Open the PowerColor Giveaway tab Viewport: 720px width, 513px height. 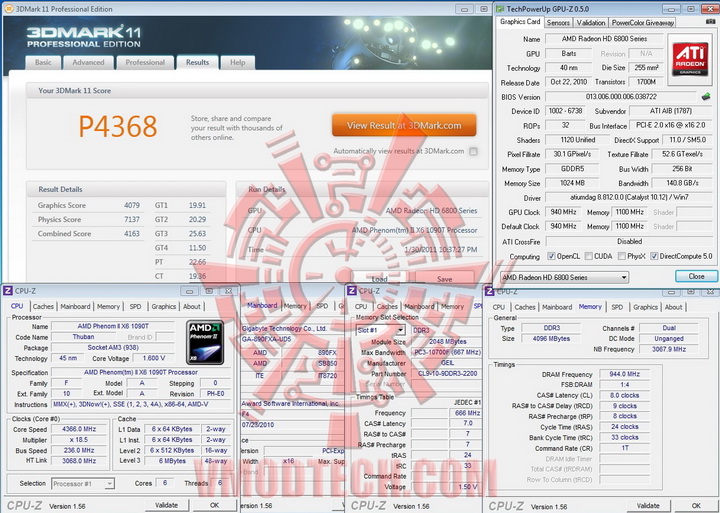pos(642,23)
